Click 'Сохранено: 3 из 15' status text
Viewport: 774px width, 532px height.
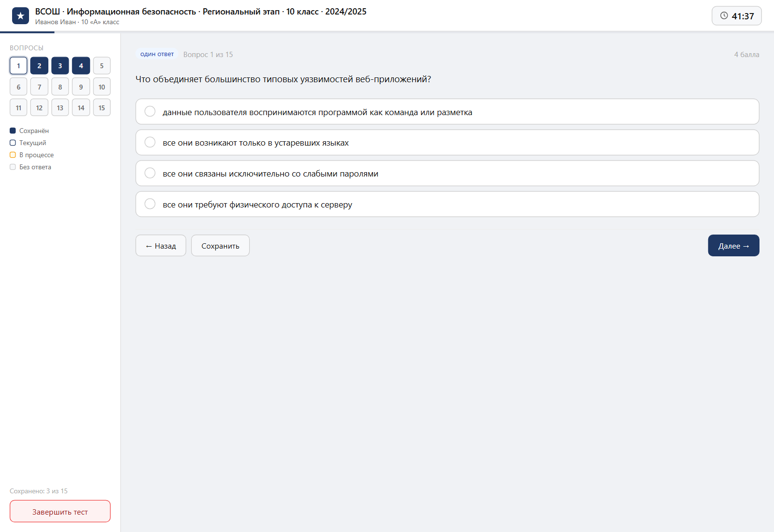pyautogui.click(x=39, y=491)
